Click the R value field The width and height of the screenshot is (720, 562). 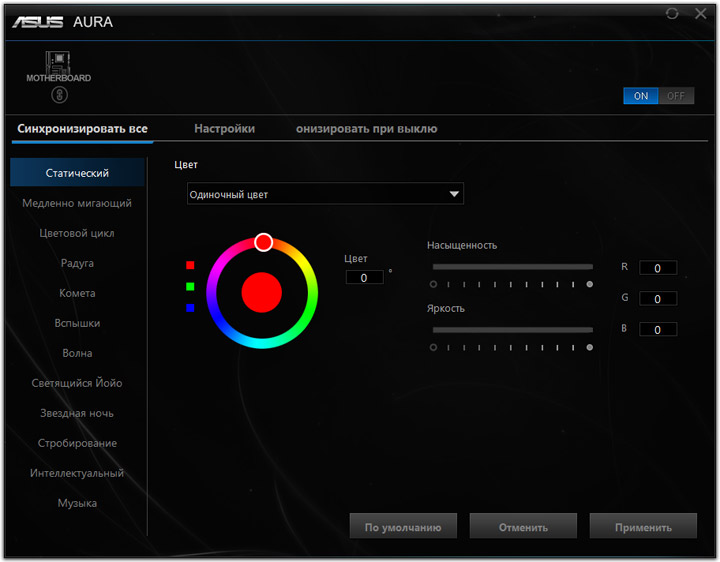[x=658, y=268]
